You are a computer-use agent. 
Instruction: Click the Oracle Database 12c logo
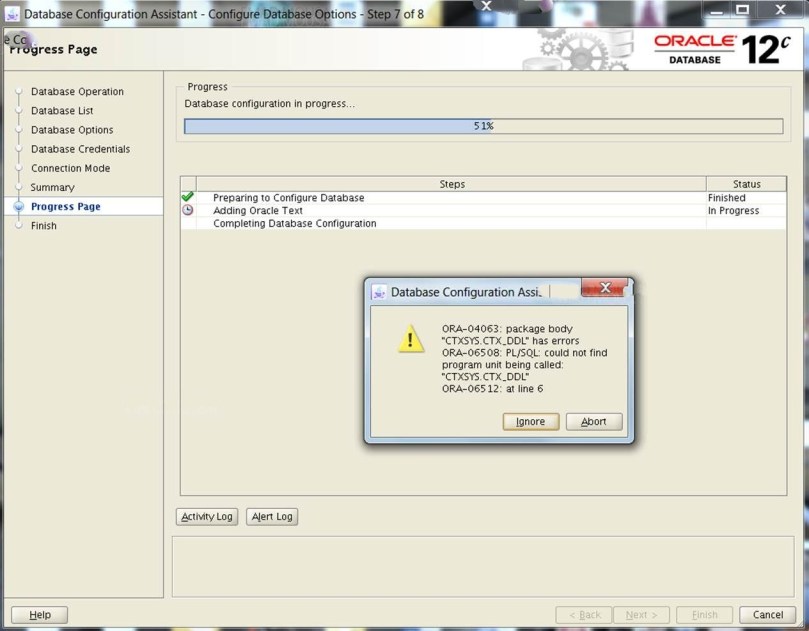pyautogui.click(x=719, y=49)
